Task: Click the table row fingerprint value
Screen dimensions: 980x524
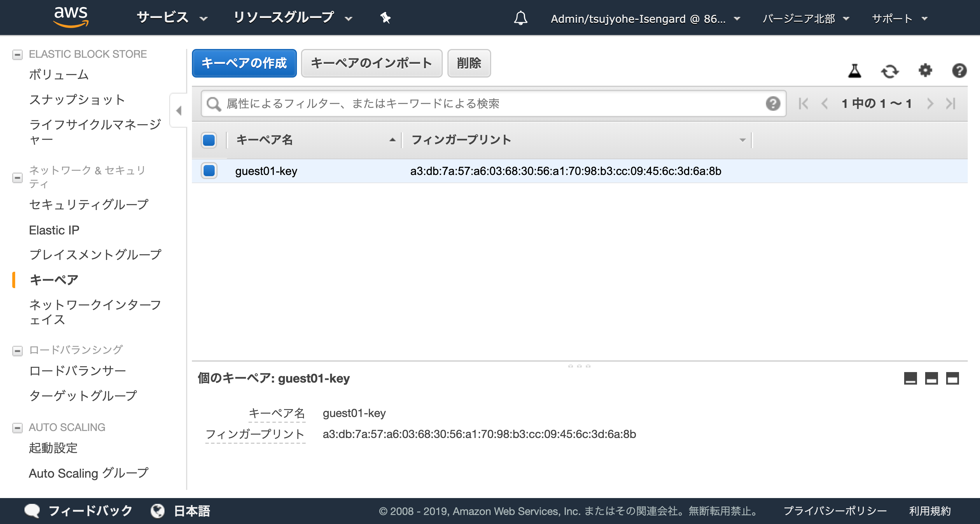Action: pos(565,171)
